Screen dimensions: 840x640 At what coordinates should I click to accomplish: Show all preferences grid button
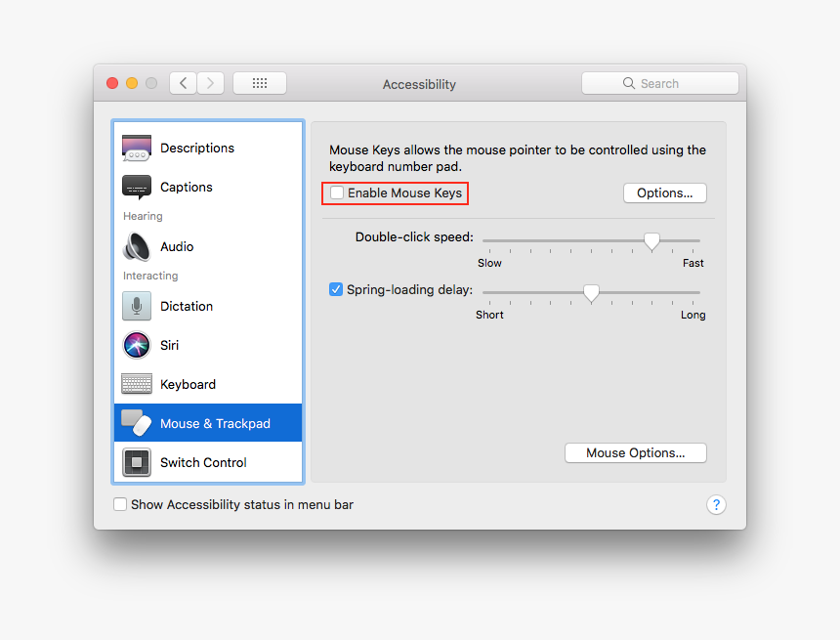click(x=260, y=83)
